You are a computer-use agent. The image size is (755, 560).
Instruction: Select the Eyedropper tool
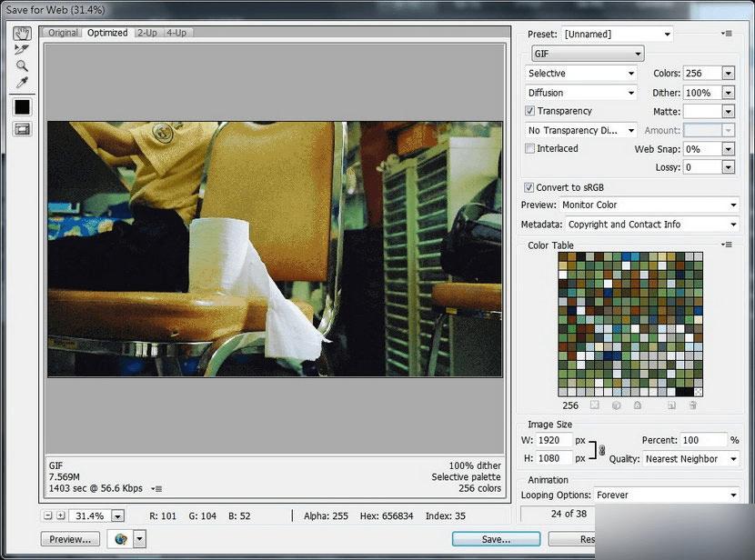click(x=22, y=82)
